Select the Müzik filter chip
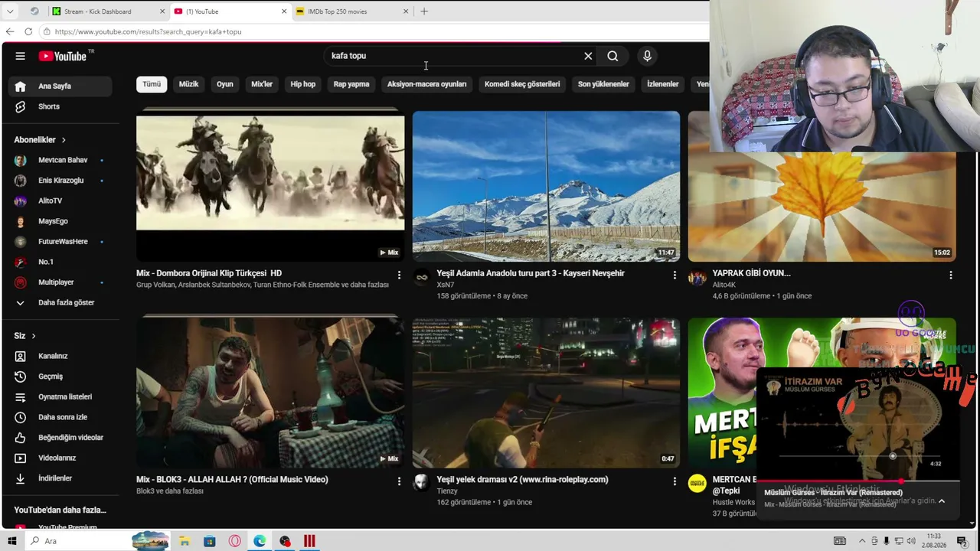980x551 pixels. (x=188, y=84)
